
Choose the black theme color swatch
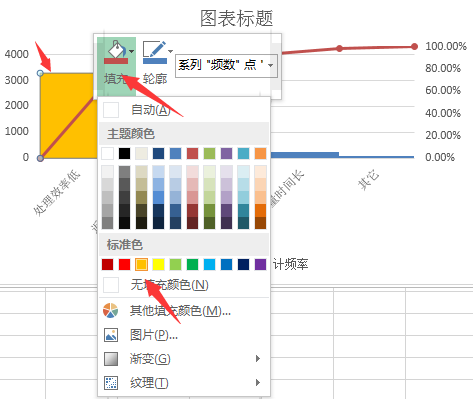pyautogui.click(x=124, y=154)
